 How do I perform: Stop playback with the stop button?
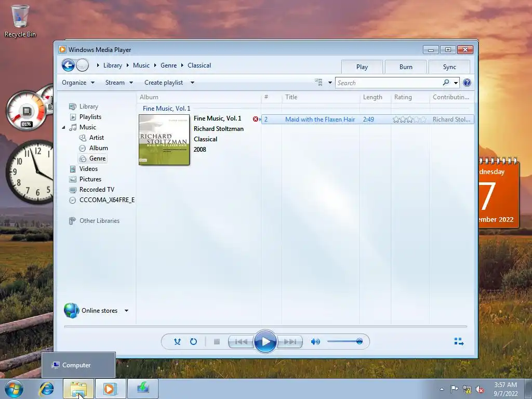[x=217, y=342]
